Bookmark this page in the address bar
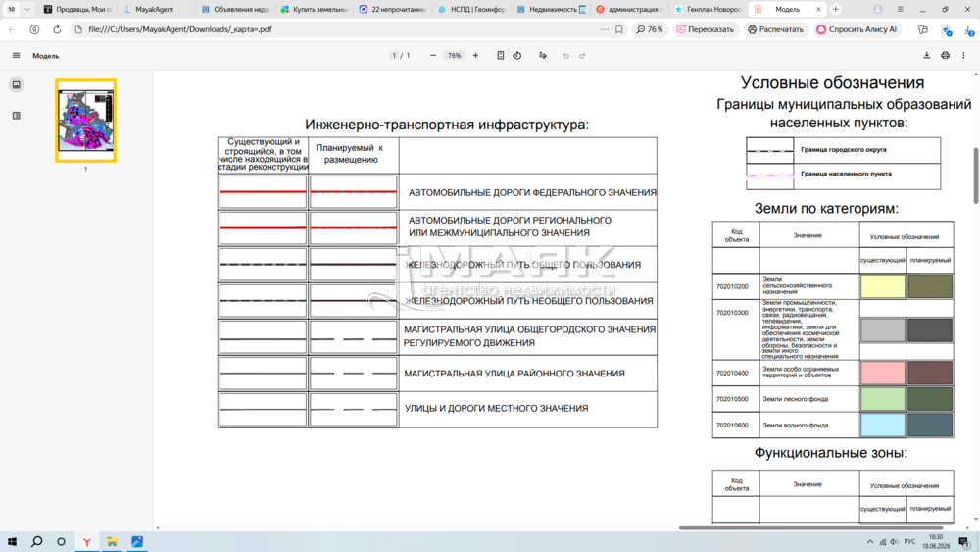980x552 pixels. point(619,29)
